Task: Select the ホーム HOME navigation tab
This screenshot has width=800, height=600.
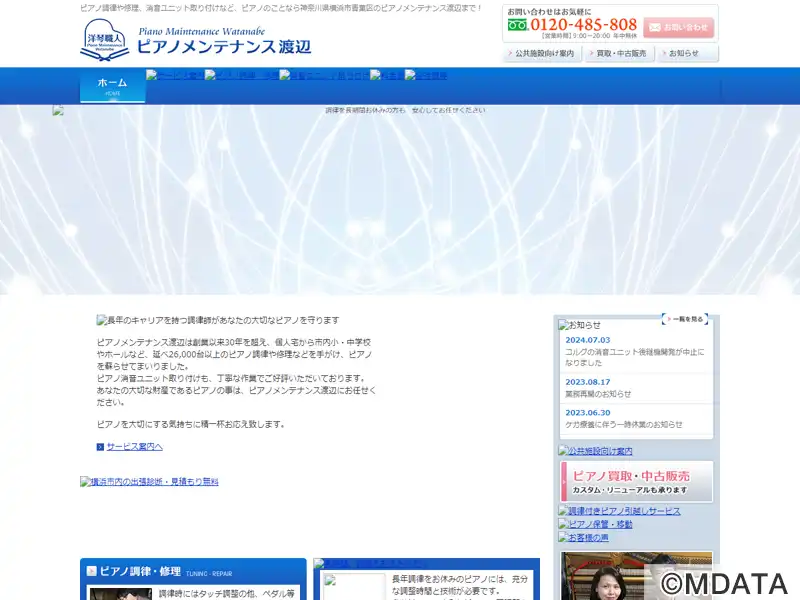Action: pyautogui.click(x=112, y=86)
